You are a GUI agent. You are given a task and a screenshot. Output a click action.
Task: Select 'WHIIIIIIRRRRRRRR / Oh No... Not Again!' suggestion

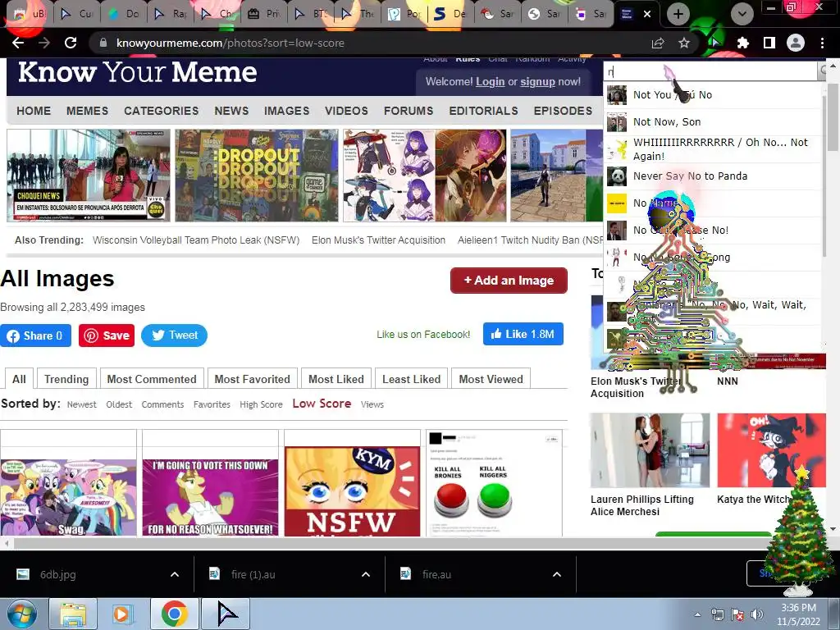click(712, 149)
